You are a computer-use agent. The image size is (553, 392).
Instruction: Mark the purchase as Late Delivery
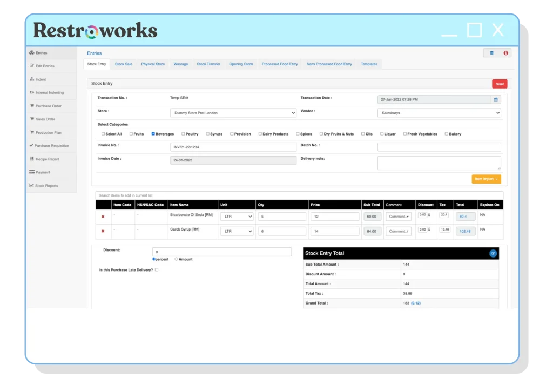156,269
